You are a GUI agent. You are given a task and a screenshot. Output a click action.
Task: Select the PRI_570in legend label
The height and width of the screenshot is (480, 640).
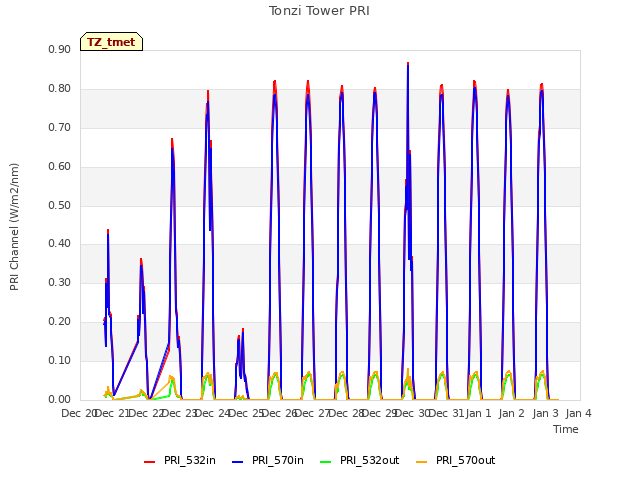pos(278,460)
